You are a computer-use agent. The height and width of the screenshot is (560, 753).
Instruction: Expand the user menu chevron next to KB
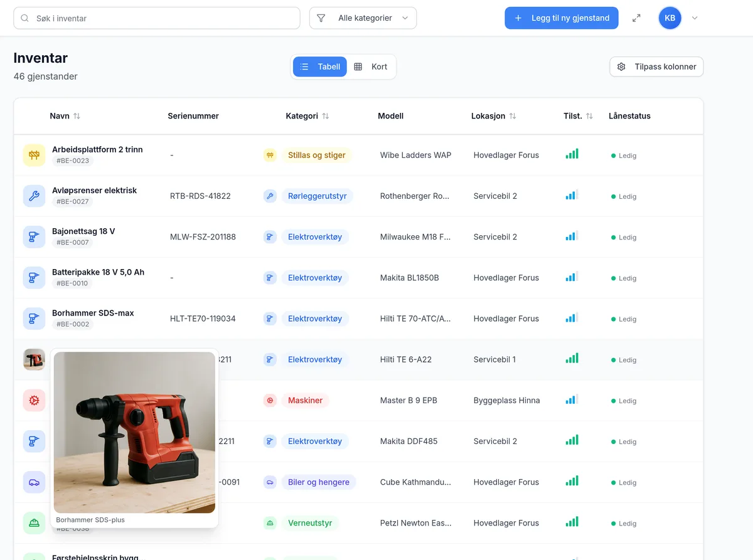click(695, 18)
